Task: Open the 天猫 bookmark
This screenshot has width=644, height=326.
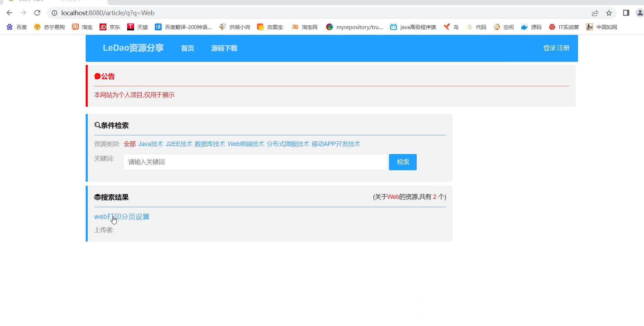Action: click(138, 27)
